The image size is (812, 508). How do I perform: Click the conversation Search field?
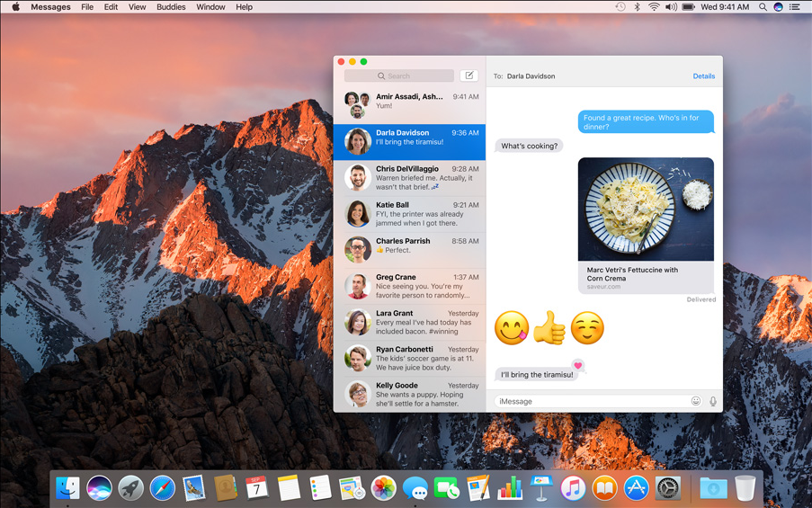398,76
